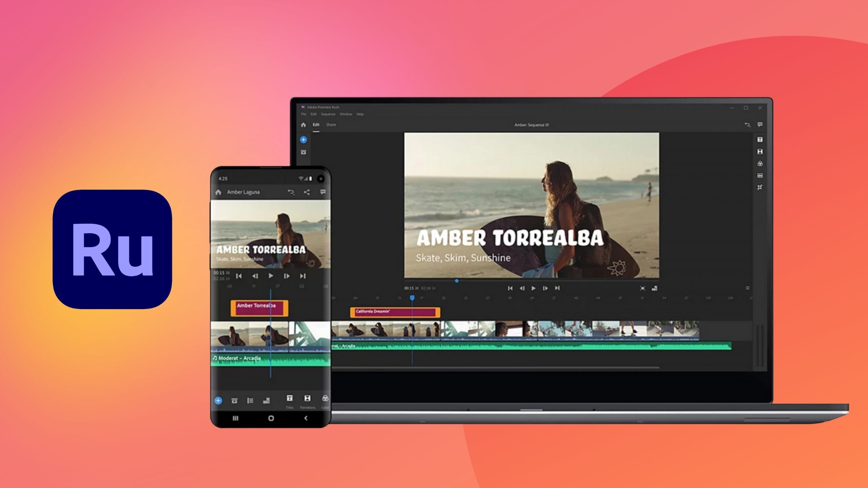
Task: Click the Undo arrow in the laptop app
Action: [747, 125]
